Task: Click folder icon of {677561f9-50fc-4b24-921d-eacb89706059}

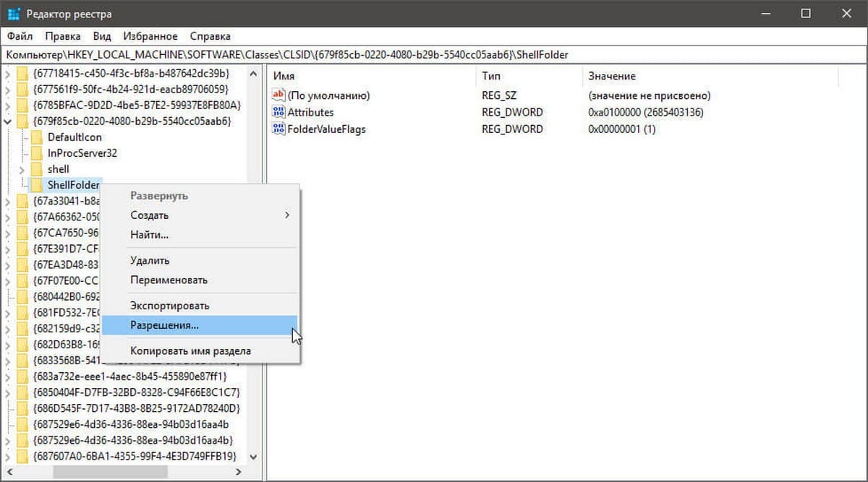Action: (x=22, y=90)
